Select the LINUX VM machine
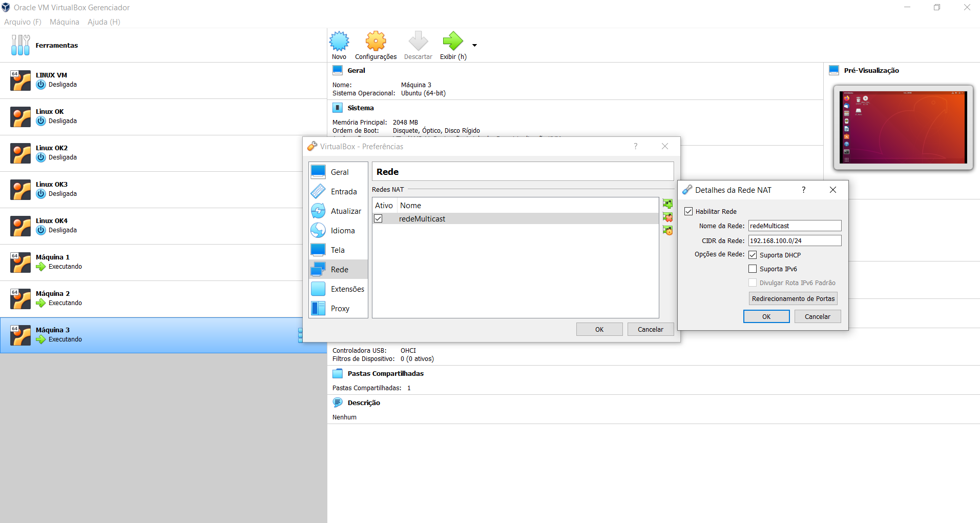 163,81
